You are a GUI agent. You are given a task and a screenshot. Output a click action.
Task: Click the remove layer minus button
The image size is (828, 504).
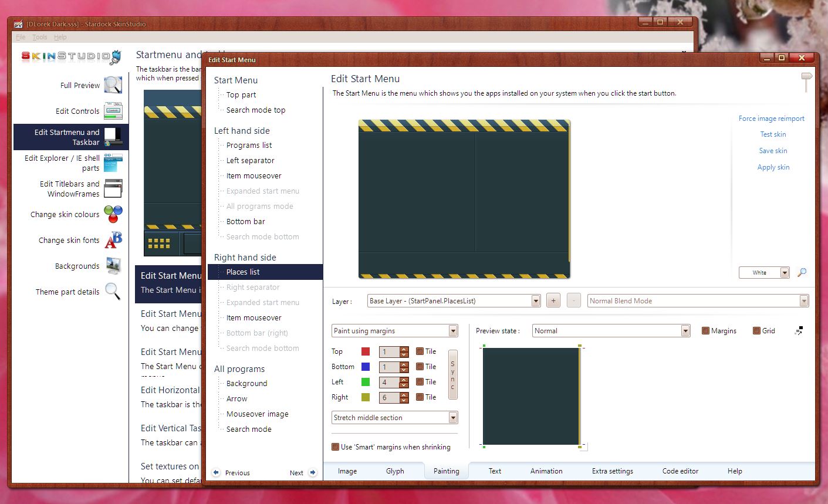(x=574, y=300)
